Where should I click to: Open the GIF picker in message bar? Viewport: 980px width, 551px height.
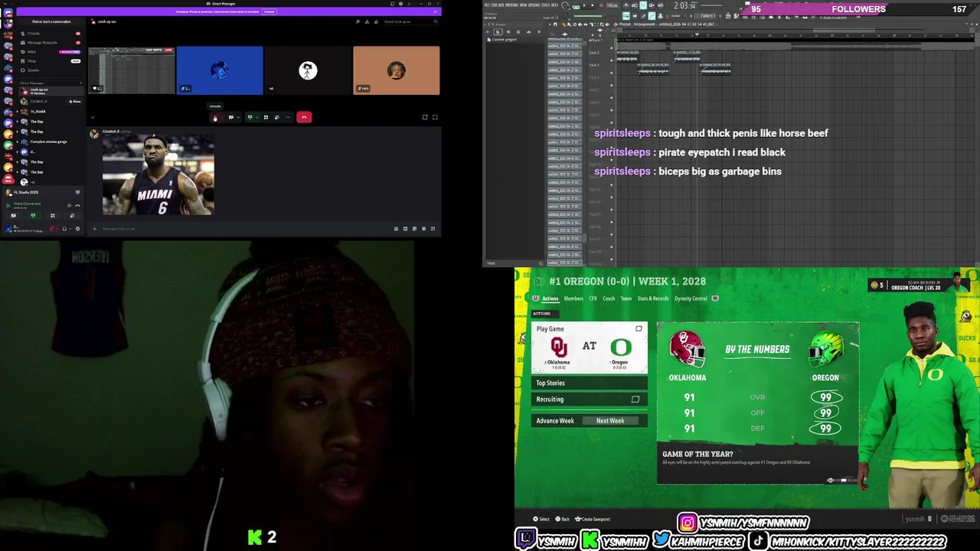[x=405, y=229]
